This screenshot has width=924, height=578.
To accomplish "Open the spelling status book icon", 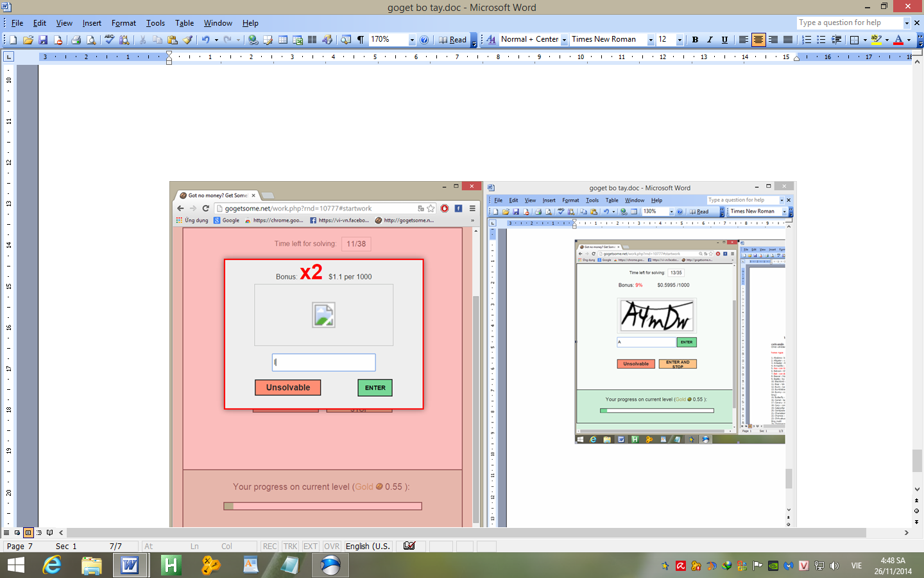I will (x=409, y=546).
